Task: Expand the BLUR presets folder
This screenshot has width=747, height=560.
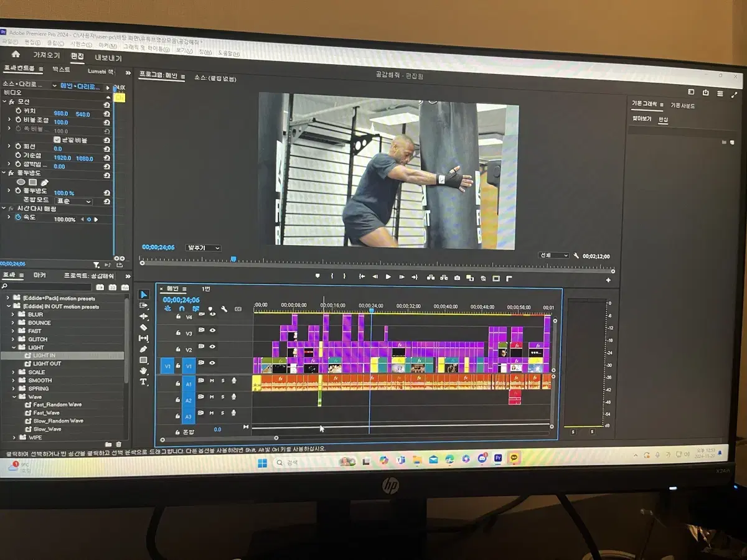Action: click(13, 314)
